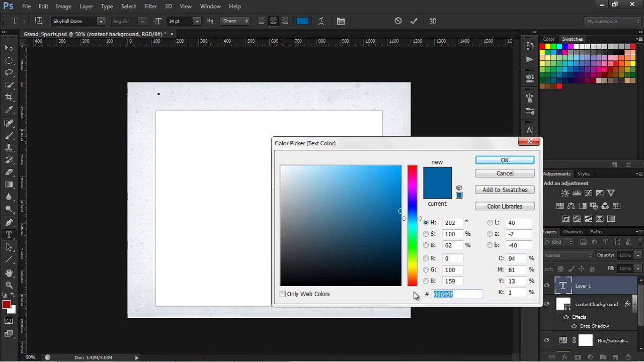Select the Horizontal Type tool
644x362 pixels.
click(x=9, y=235)
